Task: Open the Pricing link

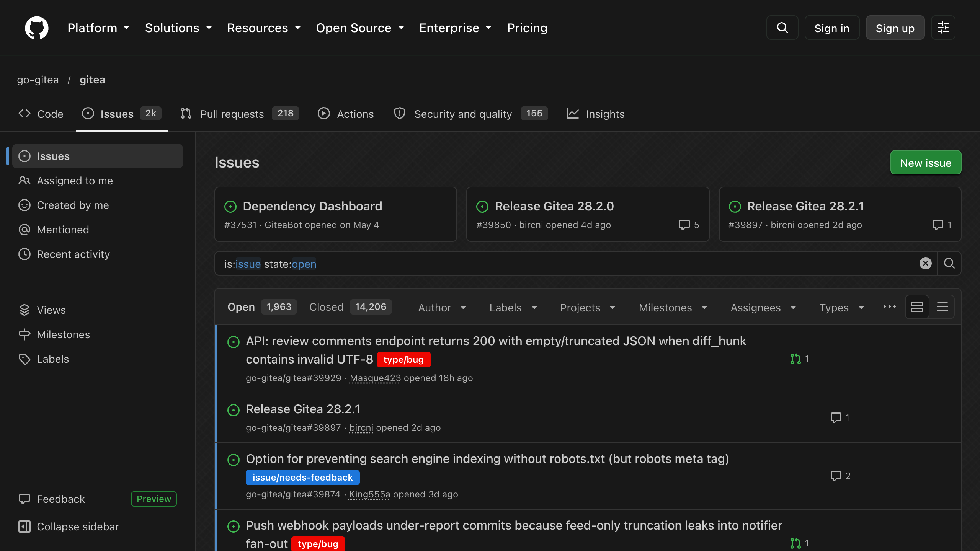Action: coord(527,28)
